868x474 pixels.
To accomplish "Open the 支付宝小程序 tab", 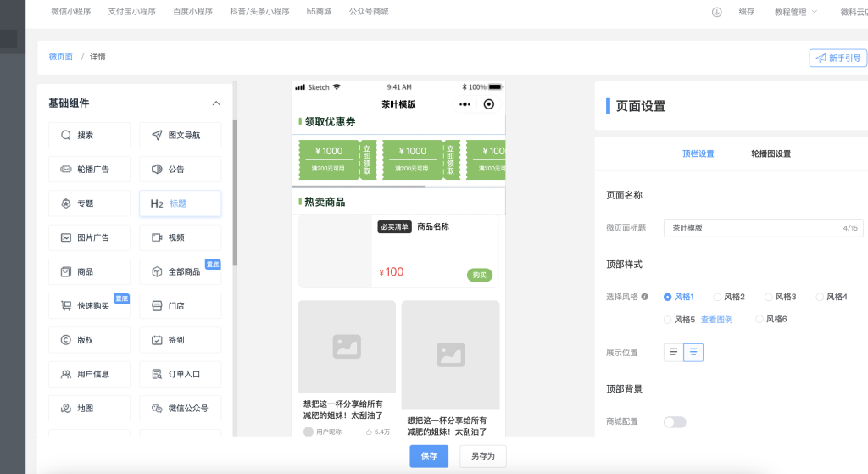I will (131, 12).
